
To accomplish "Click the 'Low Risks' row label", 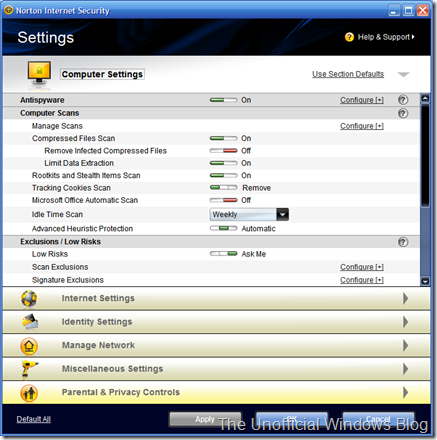I will 50,254.
